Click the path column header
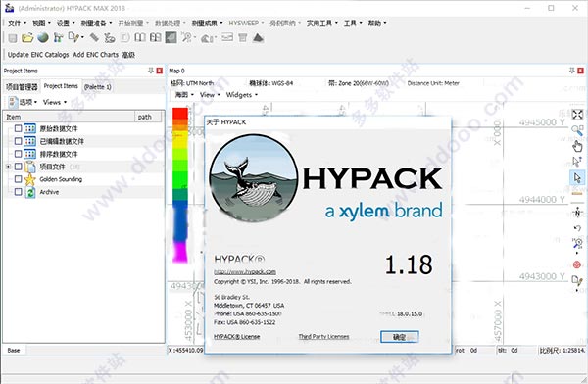 [149, 117]
